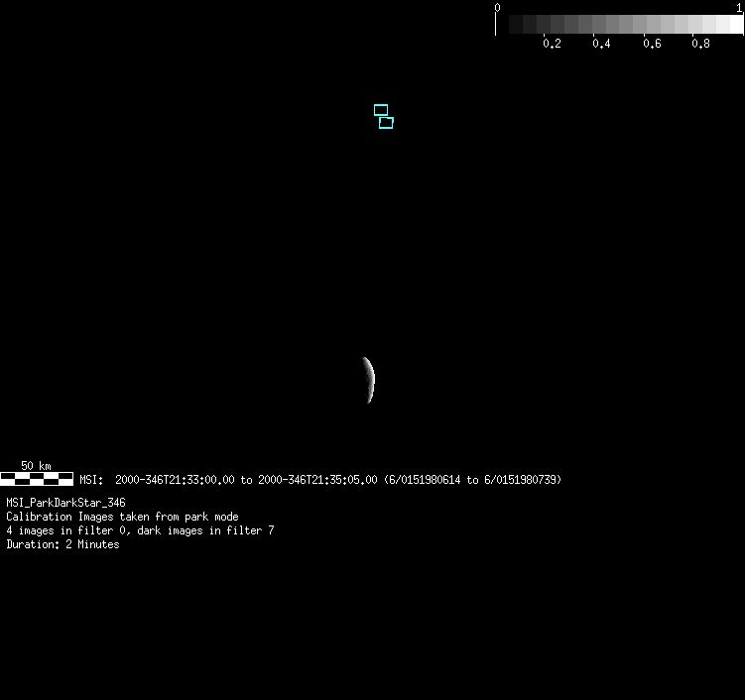
Task: Click the 'Duration: 2 Minutes' text
Action: [62, 544]
